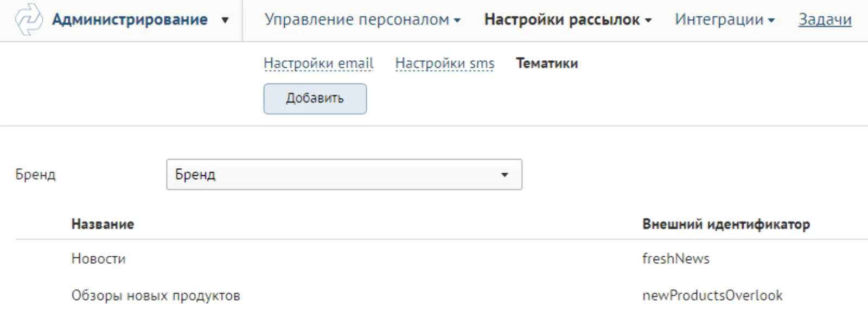This screenshot has width=868, height=323.
Task: Expand the Администрирование section dropdown arrow
Action: [x=225, y=21]
